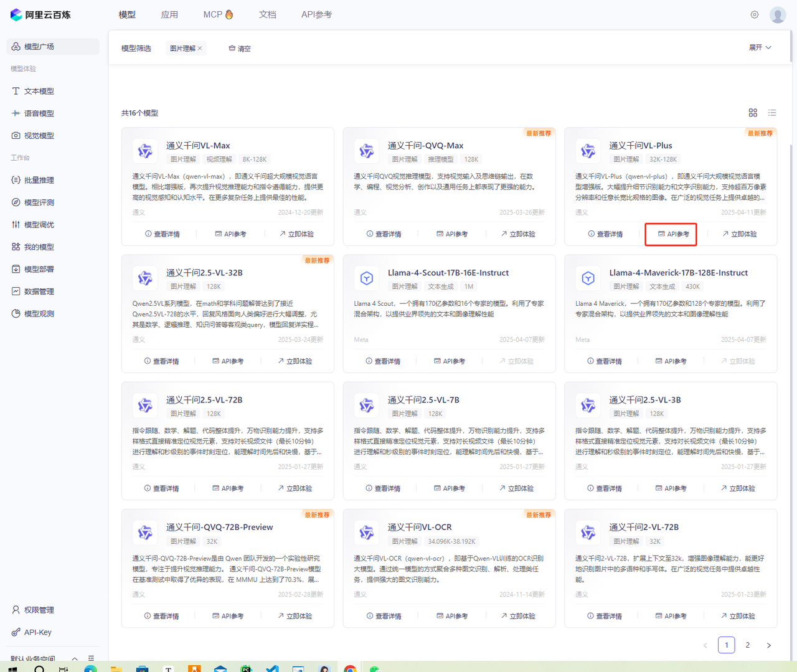Click the Llama-4-Maverick model logo icon
The image size is (797, 672).
point(588,278)
